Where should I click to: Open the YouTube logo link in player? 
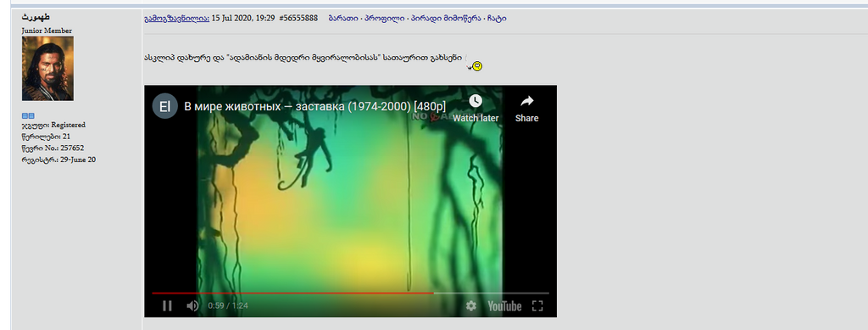[504, 305]
